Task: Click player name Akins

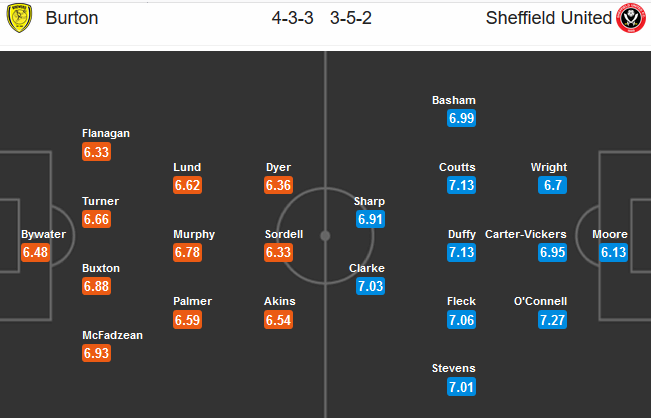Action: click(278, 301)
